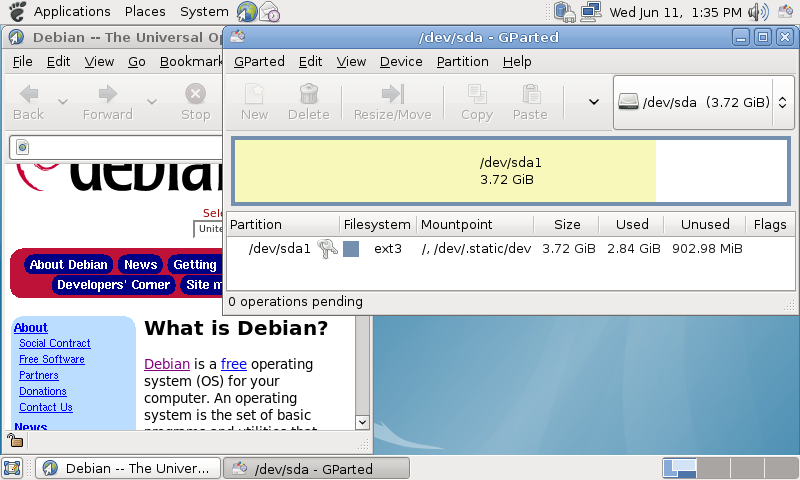The width and height of the screenshot is (800, 480).
Task: Click the 902.98 MiB unused value cell
Action: coord(707,249)
